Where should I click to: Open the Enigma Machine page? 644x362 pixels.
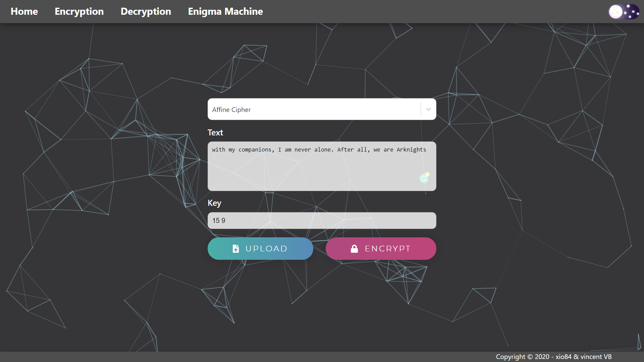(225, 11)
